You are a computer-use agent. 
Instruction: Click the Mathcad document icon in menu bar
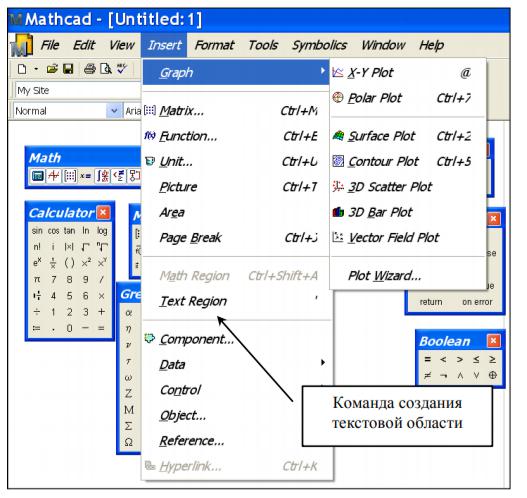[x=22, y=45]
